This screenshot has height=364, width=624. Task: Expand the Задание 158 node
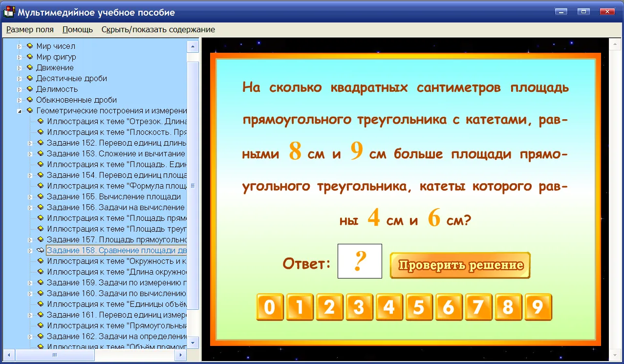coord(30,251)
